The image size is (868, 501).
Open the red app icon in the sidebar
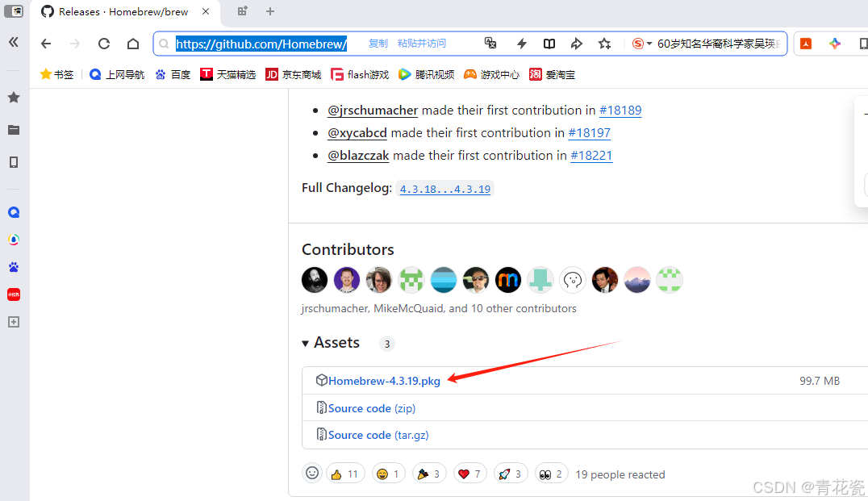(14, 294)
